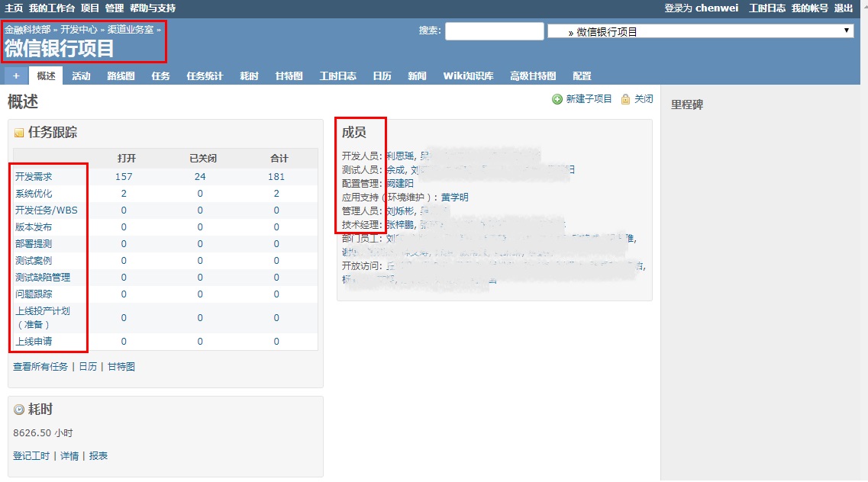Click the 渠道业务室 breadcrumb link

point(131,29)
